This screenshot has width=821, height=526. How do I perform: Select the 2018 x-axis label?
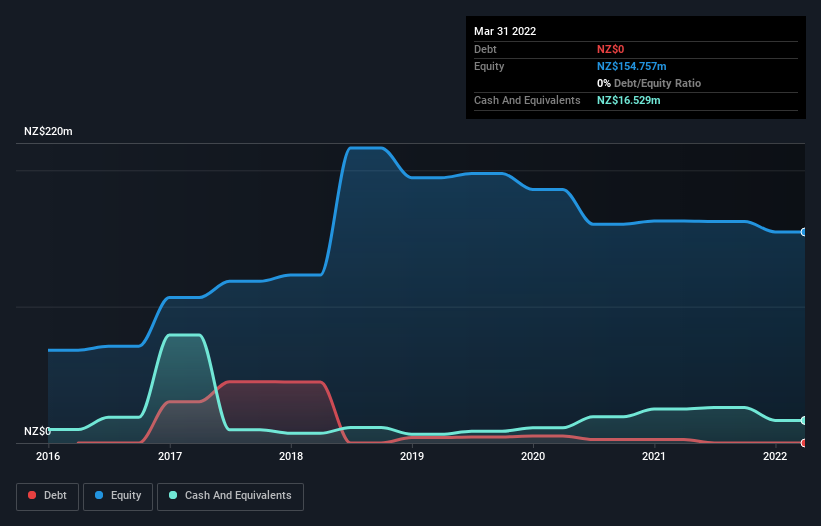coord(291,456)
